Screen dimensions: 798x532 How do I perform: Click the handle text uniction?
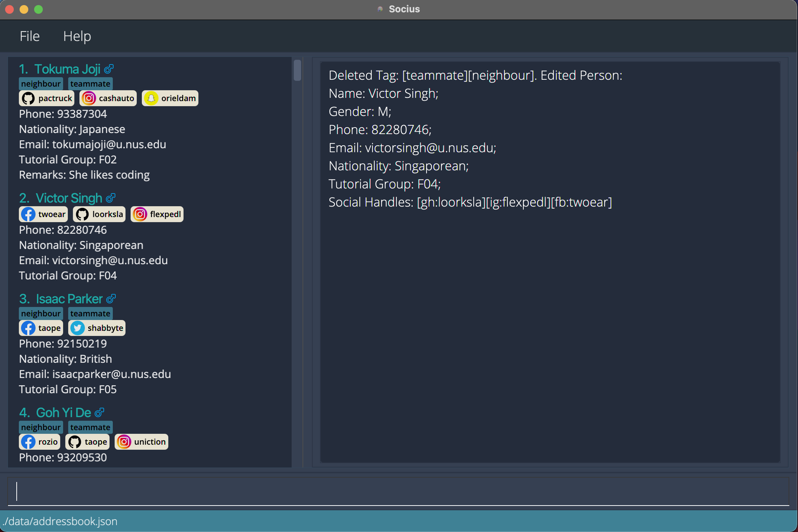pyautogui.click(x=150, y=442)
